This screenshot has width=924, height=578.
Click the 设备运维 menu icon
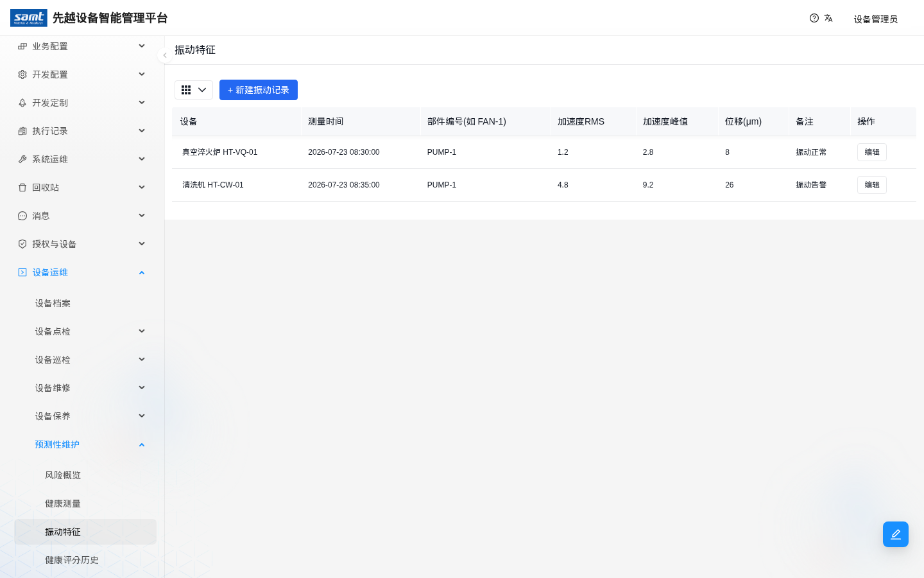click(x=22, y=272)
